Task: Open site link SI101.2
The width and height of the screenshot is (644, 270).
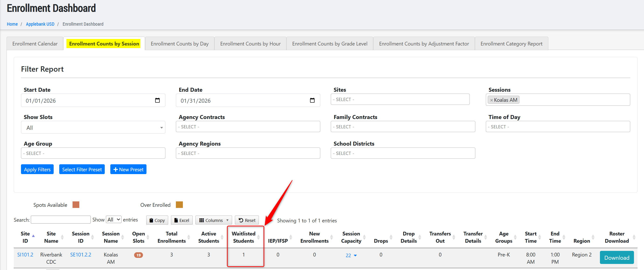Action: point(25,255)
